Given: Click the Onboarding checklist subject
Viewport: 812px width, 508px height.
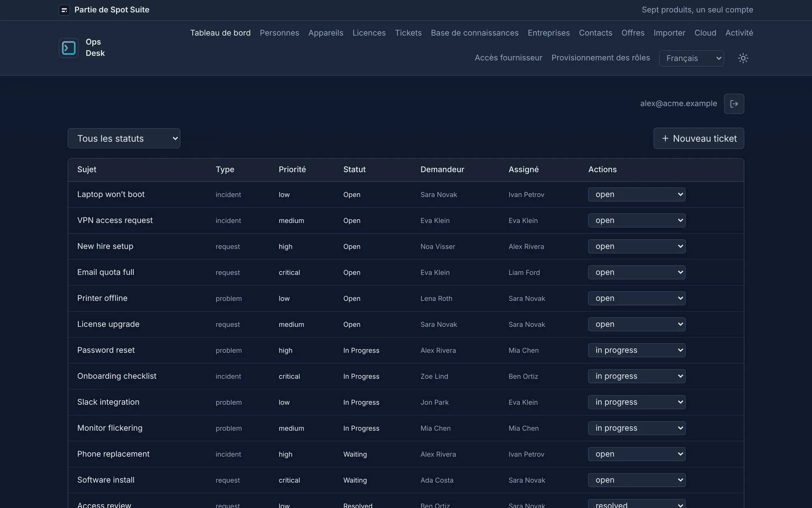Looking at the screenshot, I should tap(117, 376).
